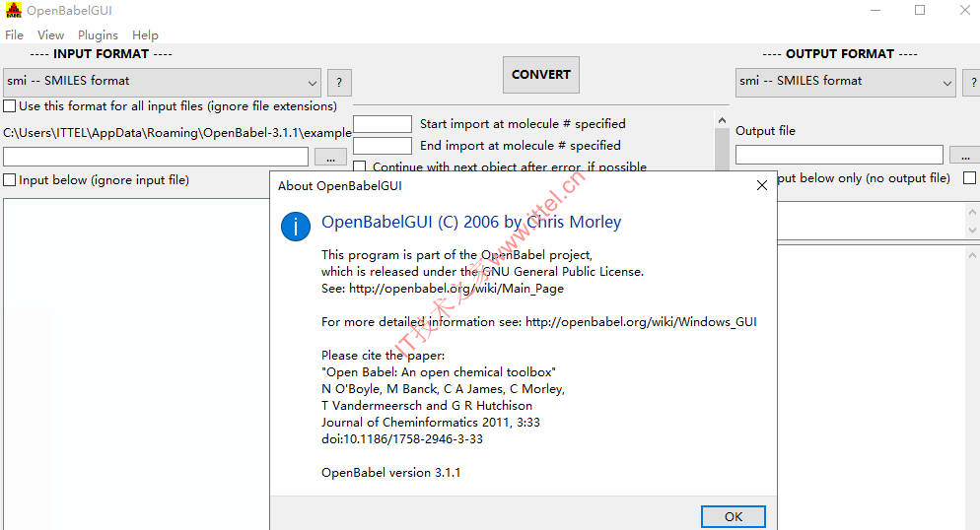Enable 'Use this format for all input files'
This screenshot has height=530, width=980.
10,106
